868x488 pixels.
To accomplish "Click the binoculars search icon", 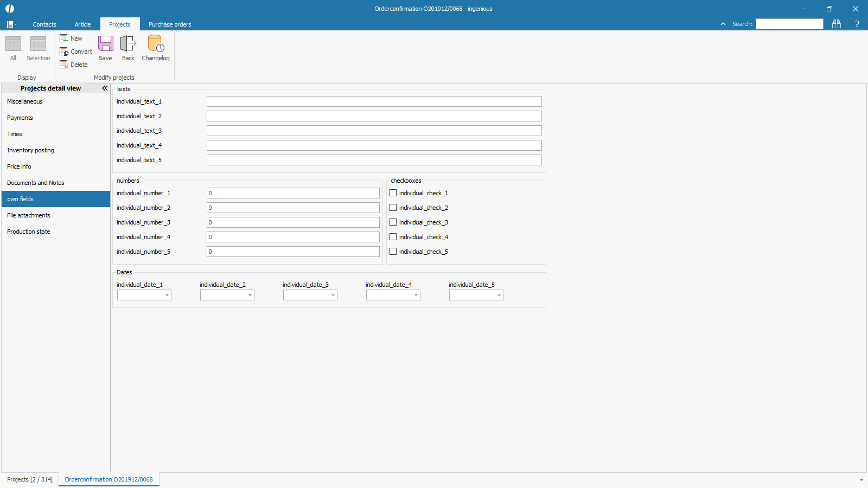I will click(x=837, y=24).
